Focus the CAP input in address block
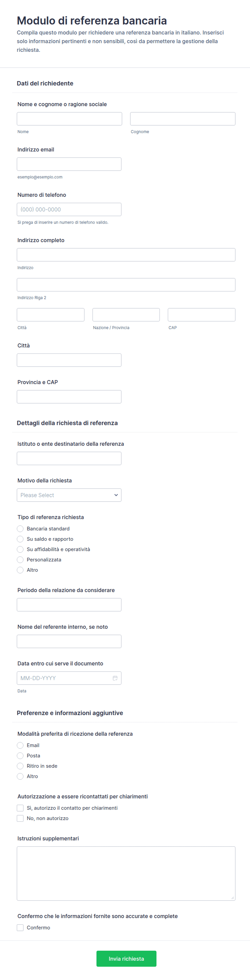Viewport: 250px width, 980px height. click(x=202, y=315)
